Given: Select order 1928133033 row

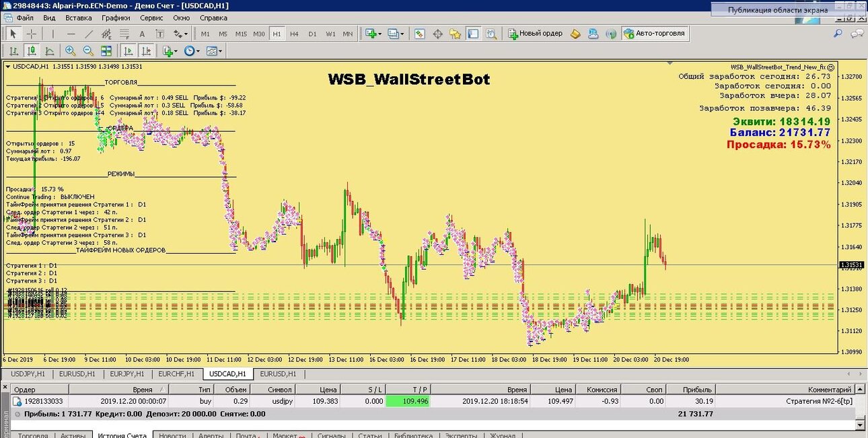Looking at the screenshot, I should click(x=434, y=401).
